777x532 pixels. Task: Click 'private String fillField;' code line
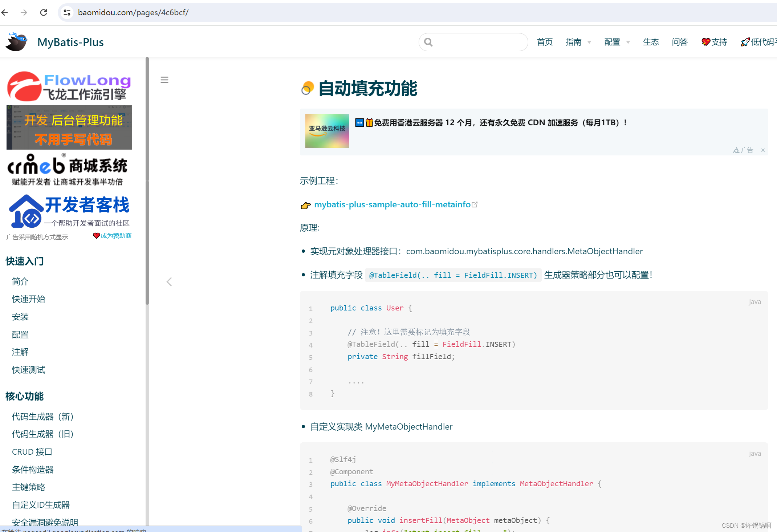pos(401,357)
